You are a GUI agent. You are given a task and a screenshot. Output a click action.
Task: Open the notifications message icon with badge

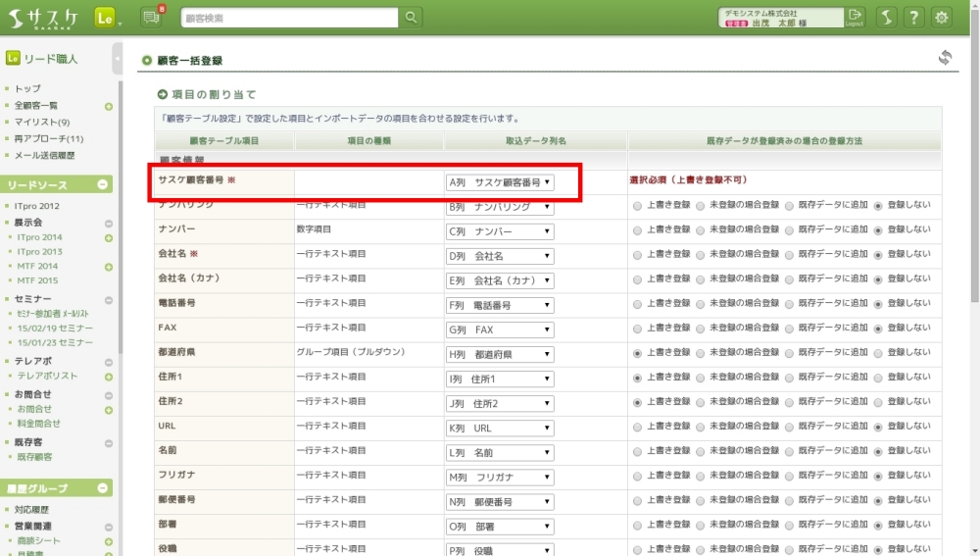[x=151, y=18]
